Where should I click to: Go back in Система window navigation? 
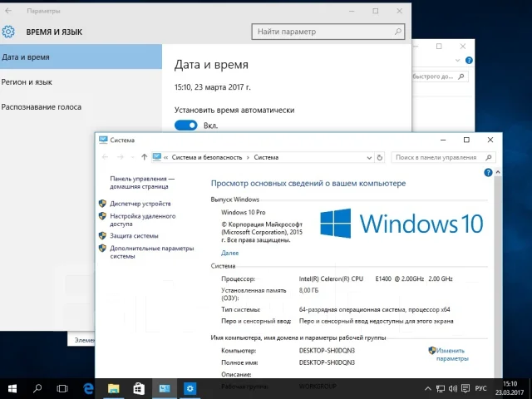[x=106, y=157]
